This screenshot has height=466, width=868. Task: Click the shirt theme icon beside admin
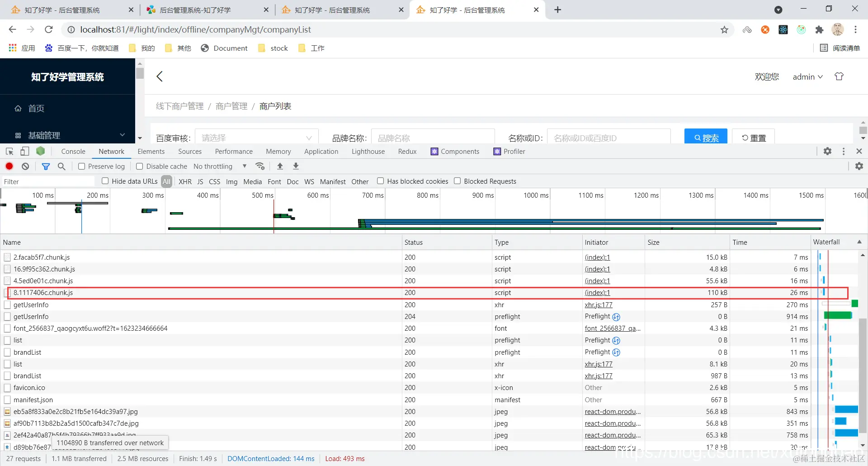(839, 76)
